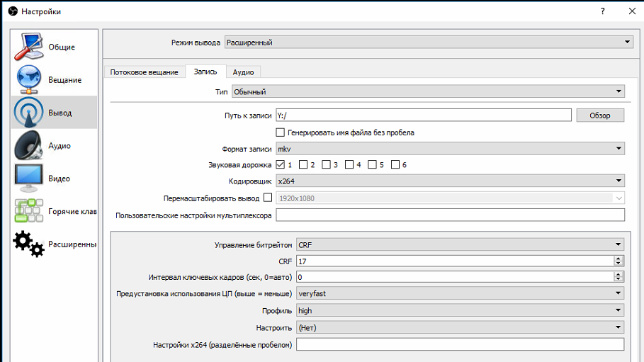Select the Расширенны sidebar label
This screenshot has width=644, height=362.
[x=72, y=244]
